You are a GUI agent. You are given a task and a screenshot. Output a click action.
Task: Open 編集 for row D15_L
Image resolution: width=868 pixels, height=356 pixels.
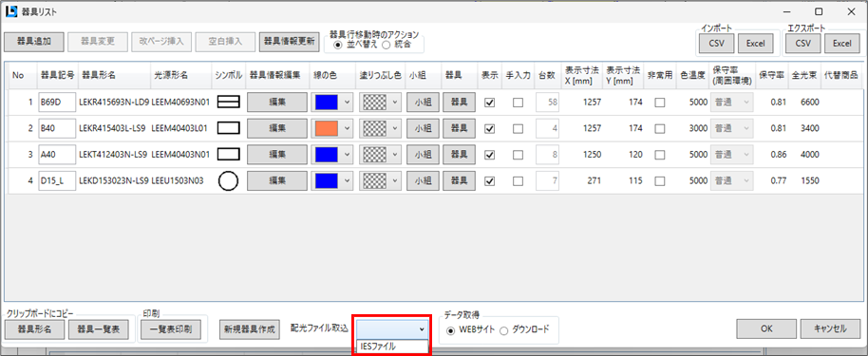[x=277, y=180]
